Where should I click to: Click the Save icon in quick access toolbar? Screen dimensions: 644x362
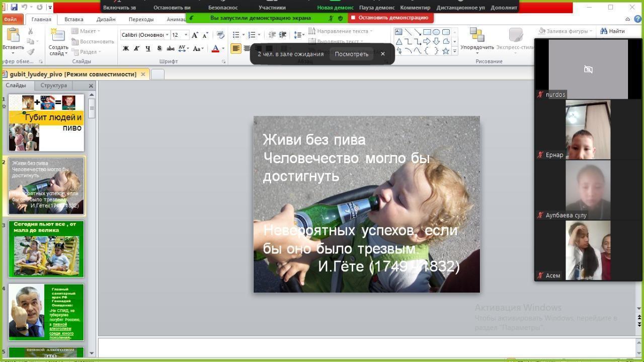[14, 7]
